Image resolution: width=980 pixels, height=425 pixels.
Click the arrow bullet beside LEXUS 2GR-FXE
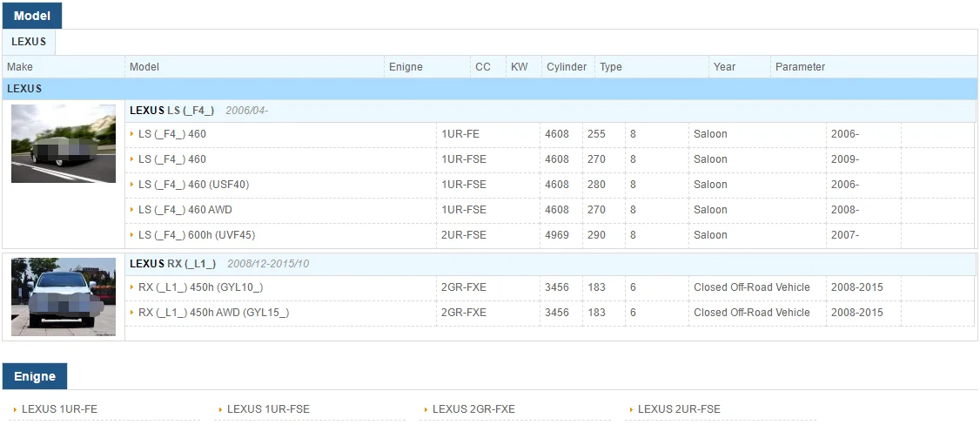(x=426, y=409)
